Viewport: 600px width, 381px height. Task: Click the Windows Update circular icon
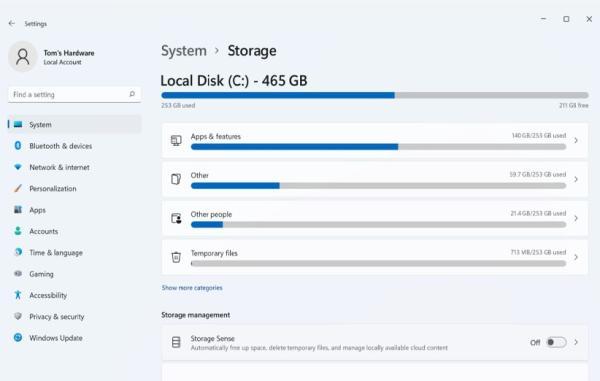pos(18,337)
